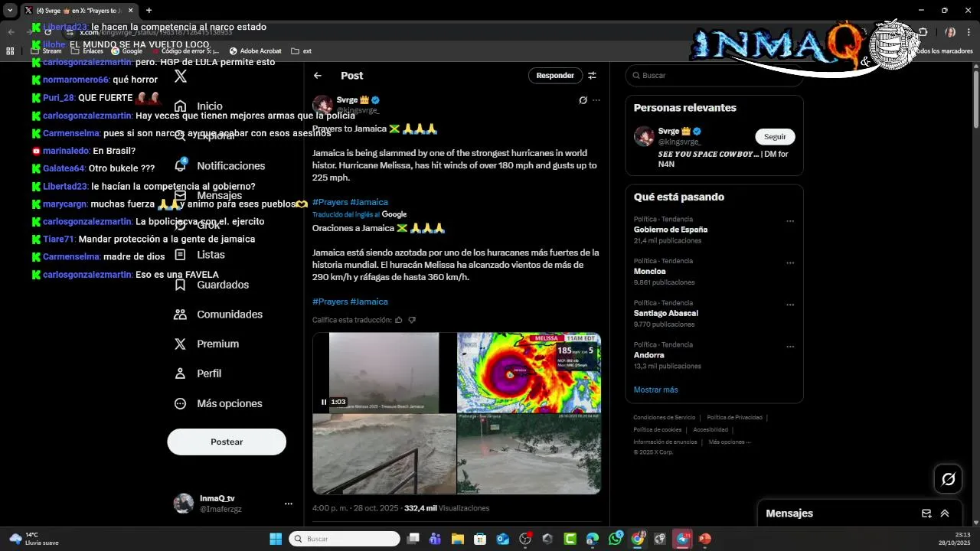Open more menu for Gobierno de España trend
Screen dimensions: 980x551
click(790, 221)
